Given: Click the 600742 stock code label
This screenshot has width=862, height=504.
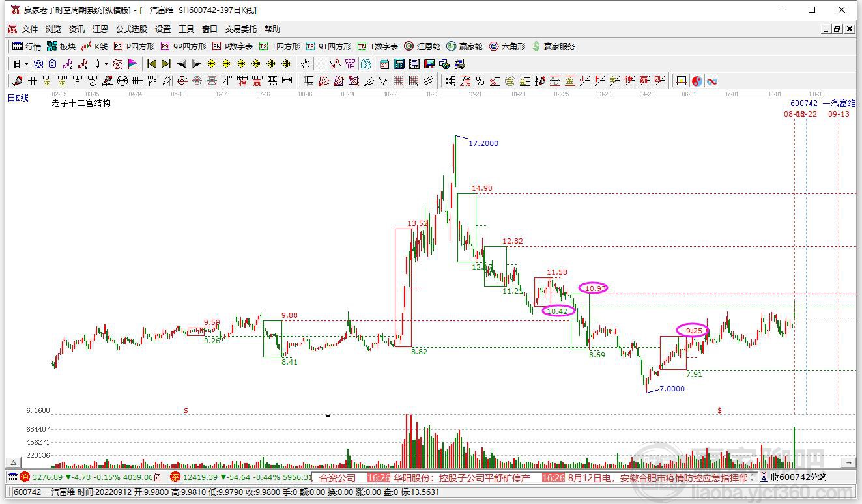Looking at the screenshot, I should click(803, 104).
